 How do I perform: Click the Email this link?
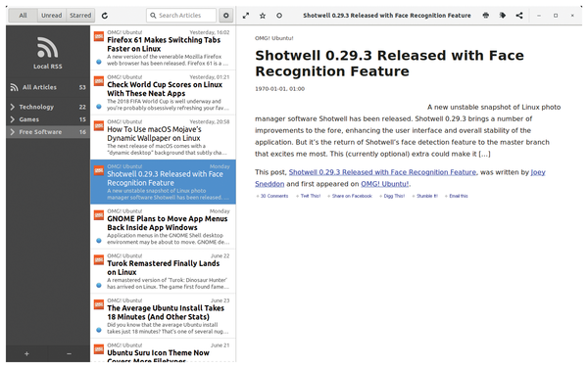point(459,196)
